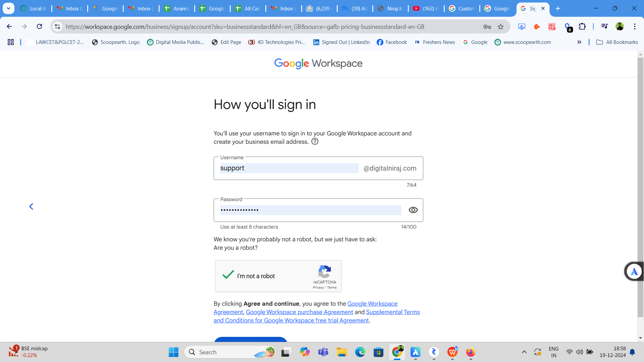
Task: Toggle password visibility eye icon
Action: coord(413,210)
